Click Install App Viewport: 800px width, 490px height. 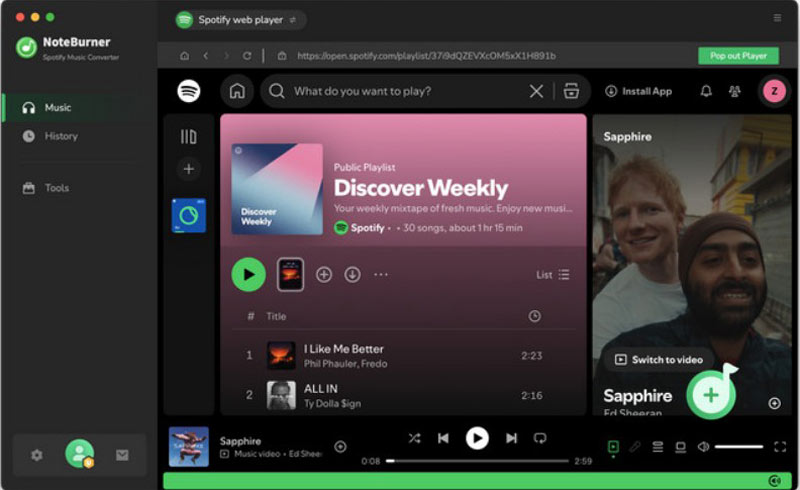[x=638, y=91]
